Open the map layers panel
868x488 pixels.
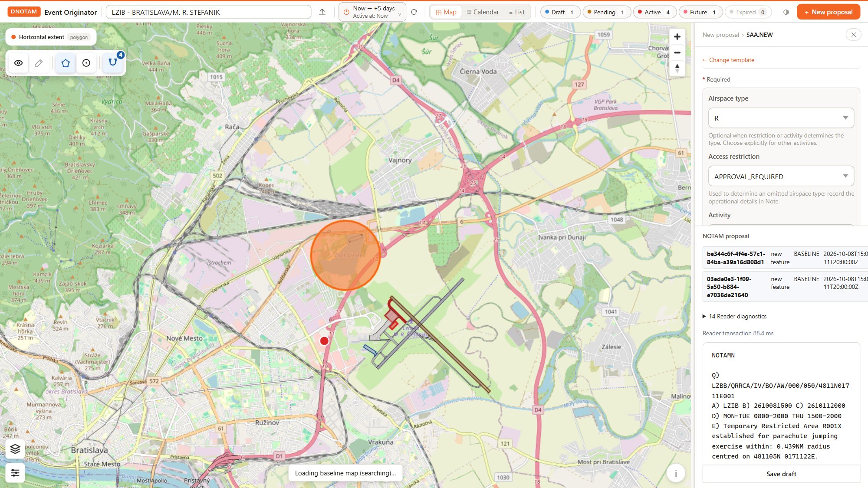[15, 449]
